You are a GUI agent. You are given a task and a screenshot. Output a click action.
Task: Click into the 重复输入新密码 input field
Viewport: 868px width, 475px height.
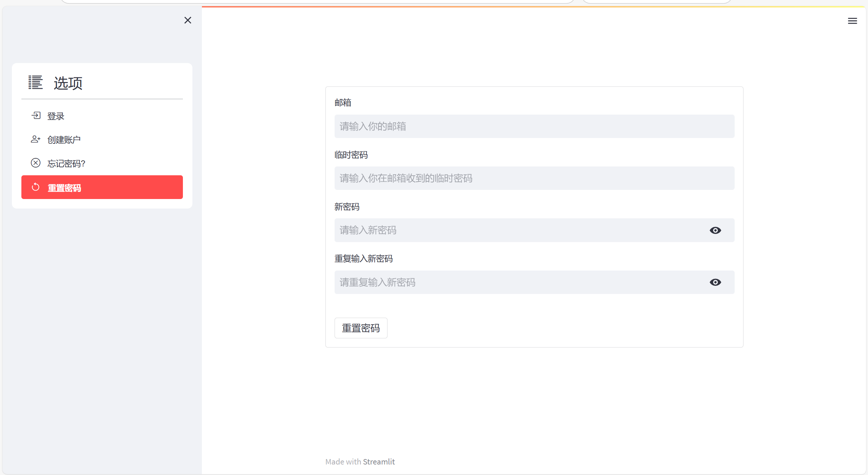click(519, 282)
